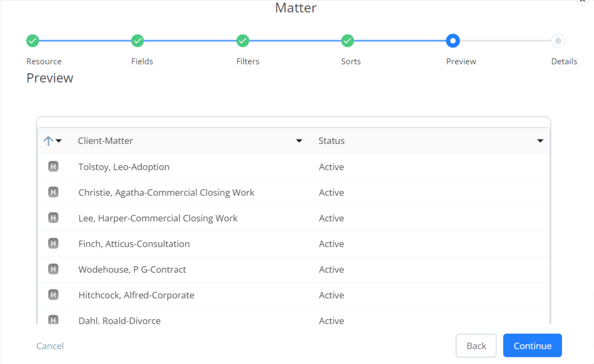Go to the Sorts step label
594x364 pixels.
[351, 61]
